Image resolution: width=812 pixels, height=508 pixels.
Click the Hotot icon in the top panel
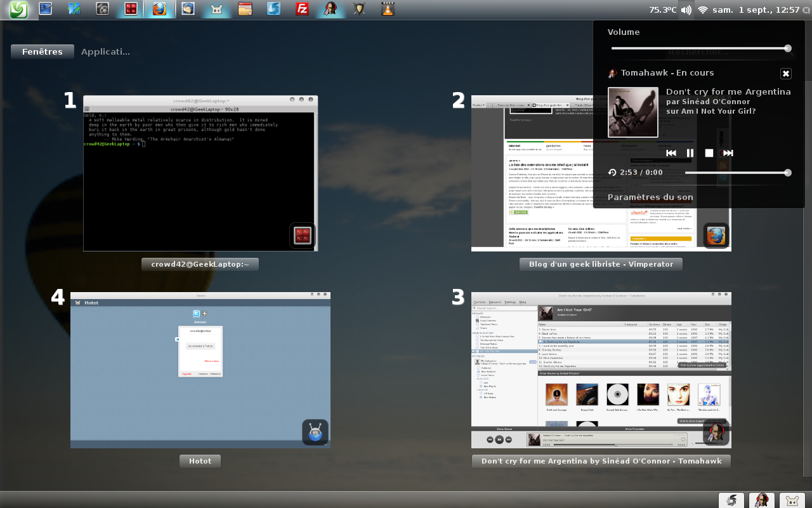click(x=217, y=9)
